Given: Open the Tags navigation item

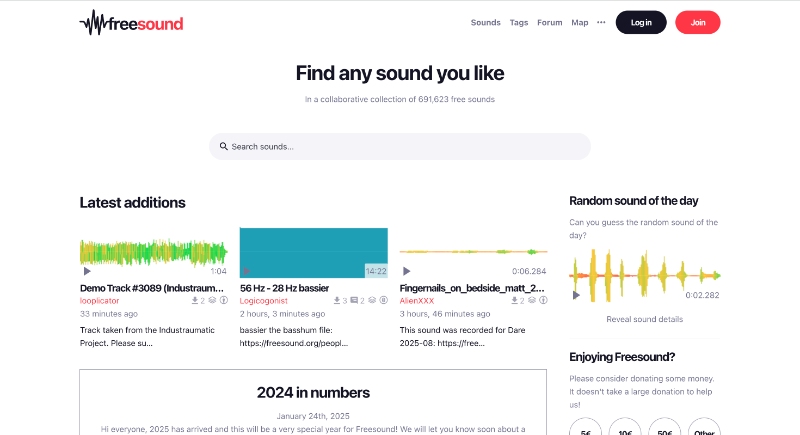Looking at the screenshot, I should [x=518, y=22].
